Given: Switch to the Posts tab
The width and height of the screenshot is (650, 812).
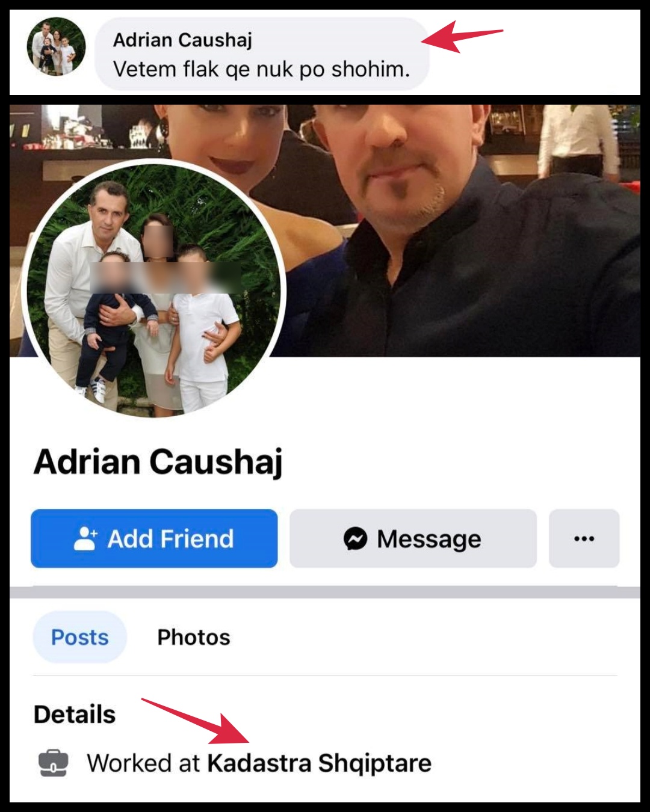Looking at the screenshot, I should [x=80, y=637].
